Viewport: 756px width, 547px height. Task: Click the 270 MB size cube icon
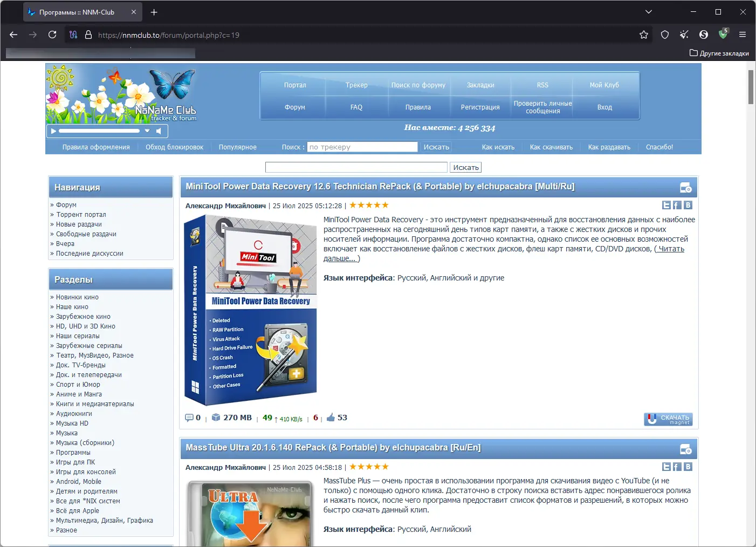[216, 418]
